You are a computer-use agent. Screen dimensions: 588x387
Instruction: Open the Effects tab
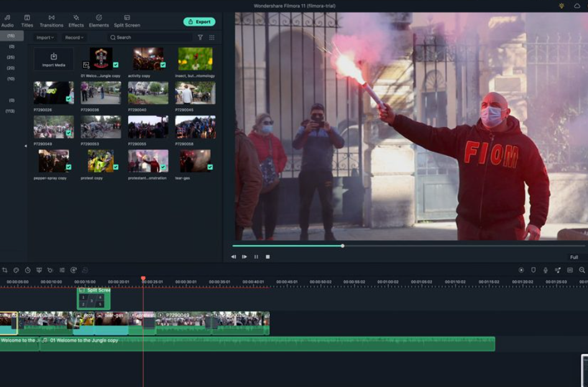[x=76, y=21]
